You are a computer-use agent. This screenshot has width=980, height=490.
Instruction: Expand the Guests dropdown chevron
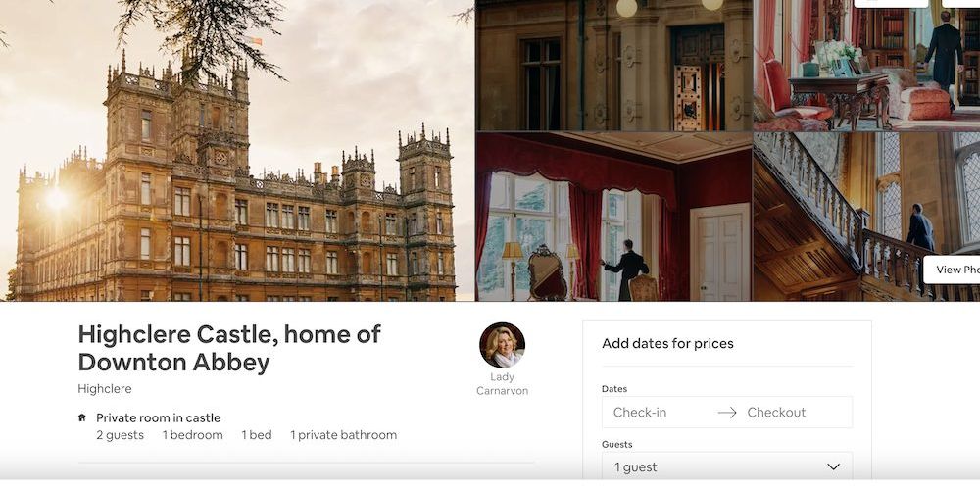point(833,466)
